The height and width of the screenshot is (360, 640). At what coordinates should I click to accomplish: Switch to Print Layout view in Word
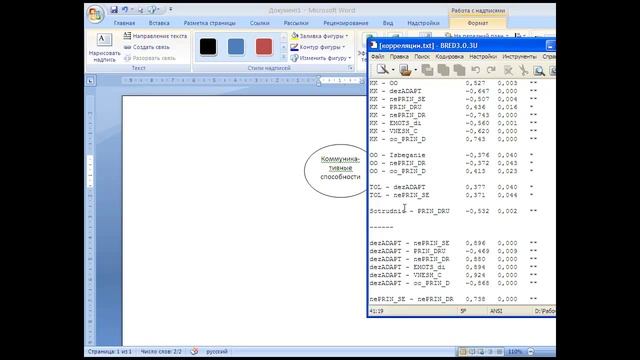463,351
